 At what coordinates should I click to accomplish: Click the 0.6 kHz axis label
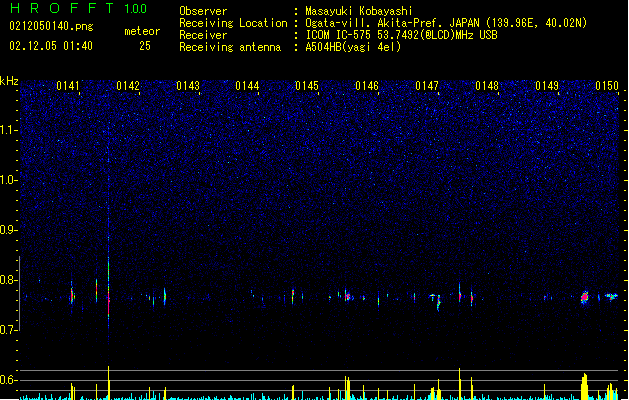tap(9, 380)
